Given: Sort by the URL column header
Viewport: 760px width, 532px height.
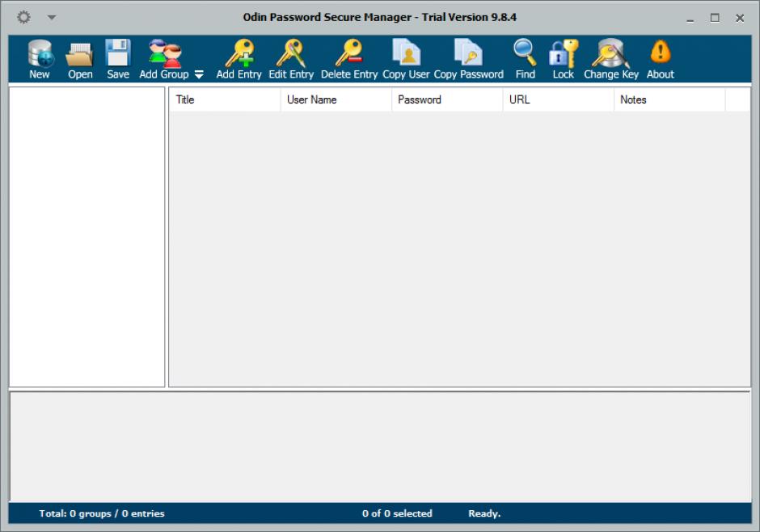Looking at the screenshot, I should point(559,99).
